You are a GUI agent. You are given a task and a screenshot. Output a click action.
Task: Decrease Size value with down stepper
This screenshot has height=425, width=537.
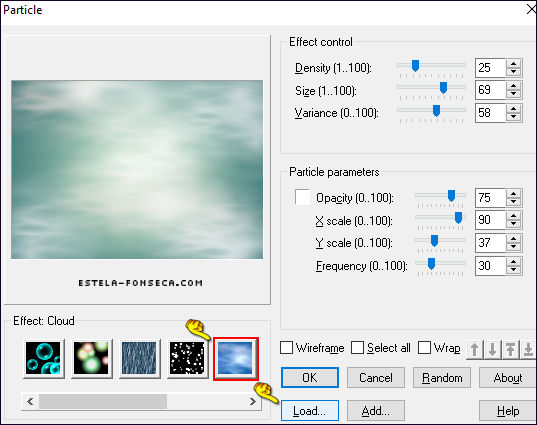point(513,94)
